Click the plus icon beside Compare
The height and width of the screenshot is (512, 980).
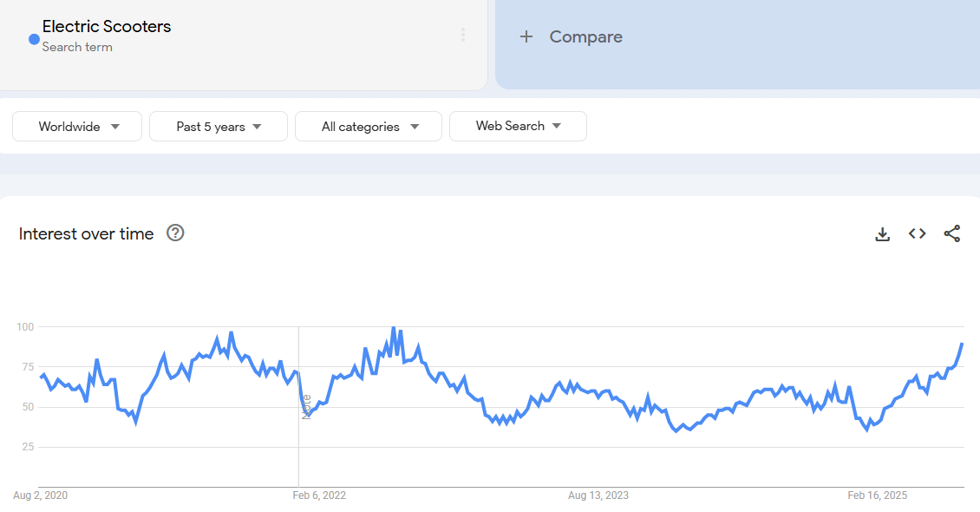point(526,36)
